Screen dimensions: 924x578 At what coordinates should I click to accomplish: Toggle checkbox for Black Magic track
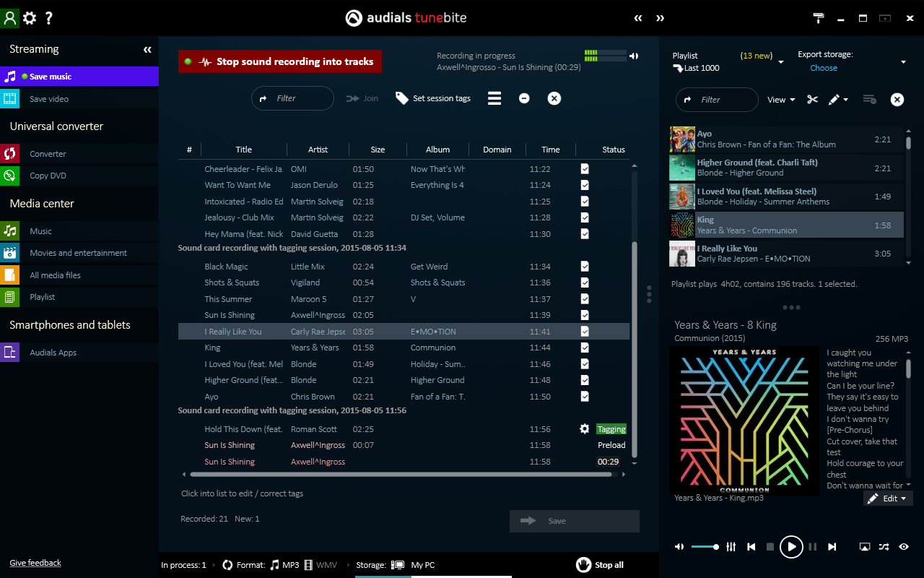pos(585,267)
